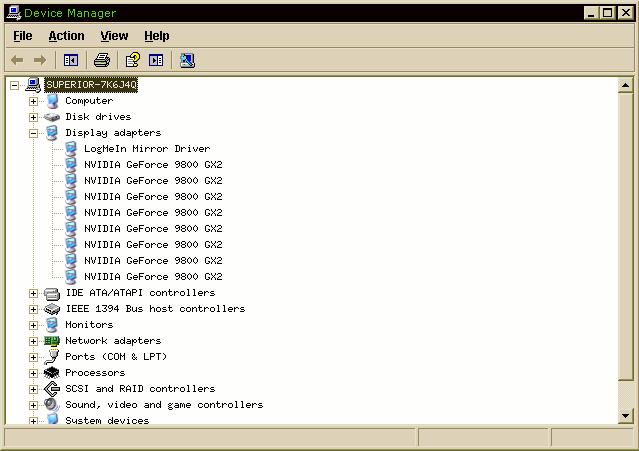This screenshot has width=639, height=451.
Task: Open Help via the question-mark toolbar icon
Action: (x=132, y=60)
